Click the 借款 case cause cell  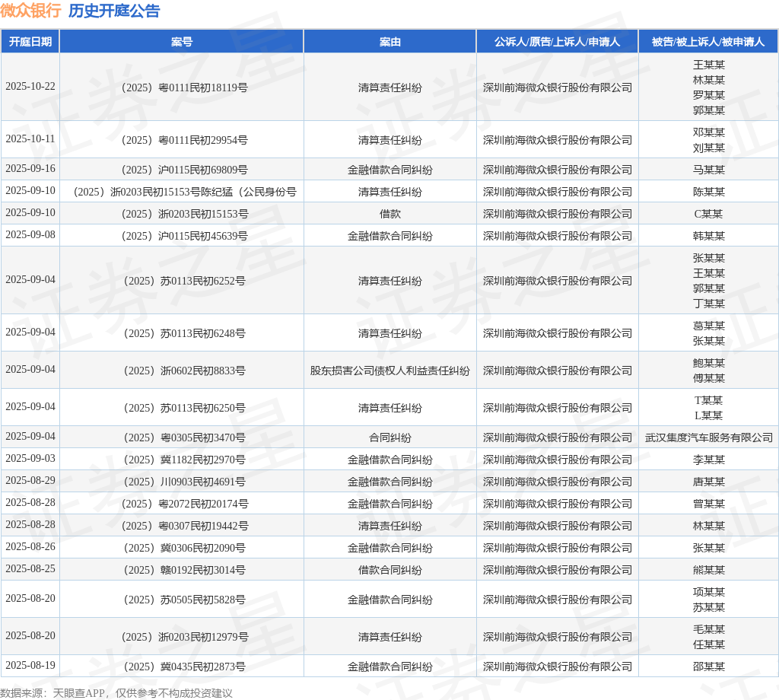coord(390,214)
